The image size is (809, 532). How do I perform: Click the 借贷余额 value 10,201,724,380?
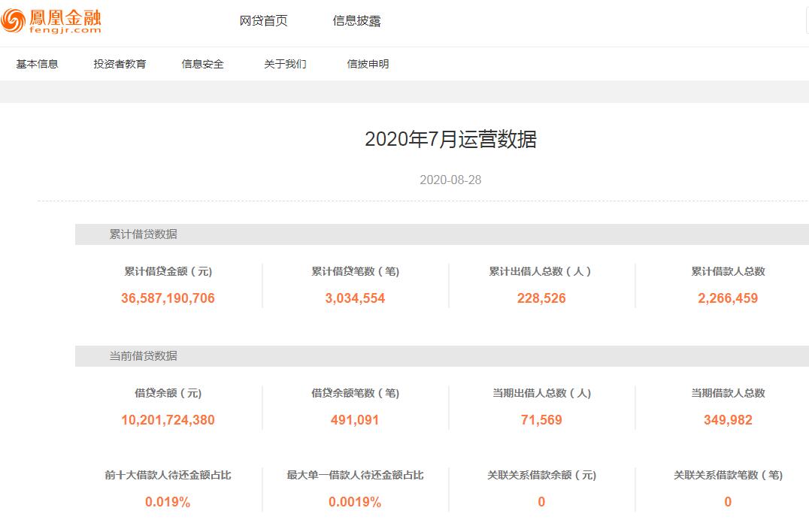[x=168, y=420]
